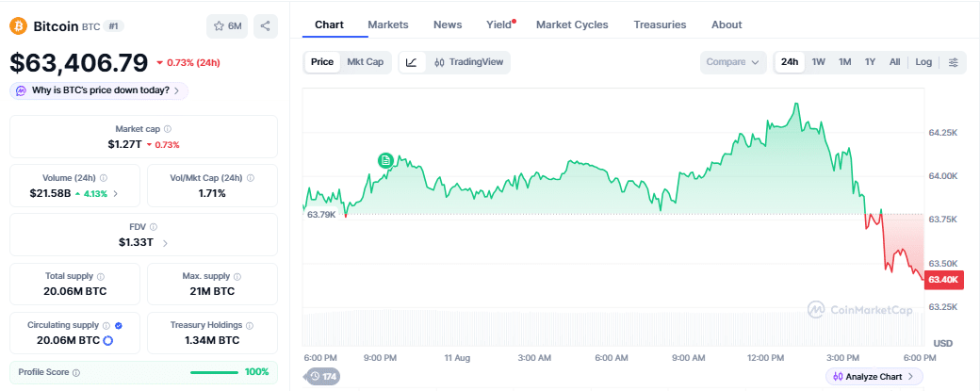Expand FDV details chevron

tap(165, 243)
